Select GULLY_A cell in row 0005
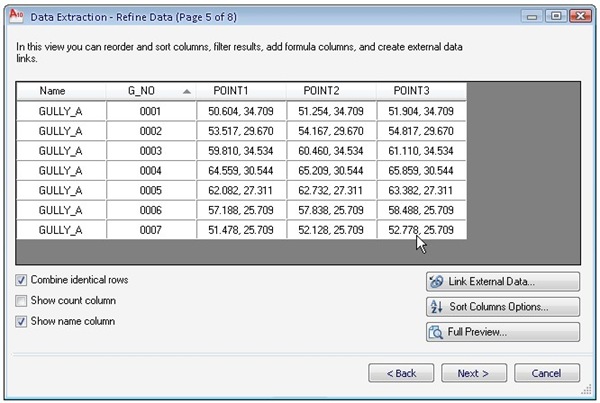 [x=61, y=191]
